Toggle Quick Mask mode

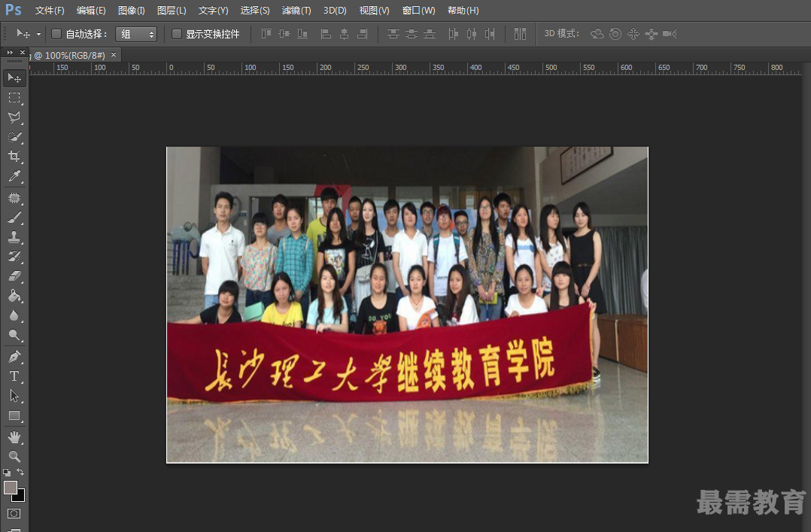14,513
